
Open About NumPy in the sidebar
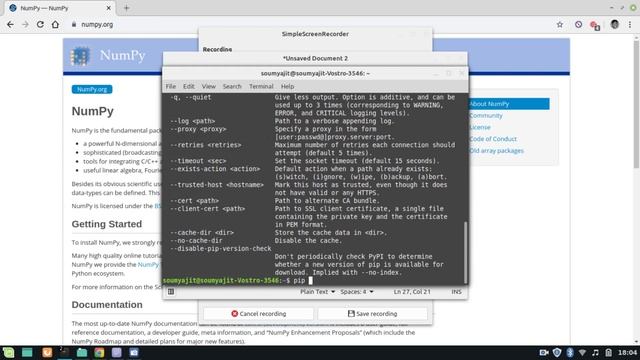pos(509,104)
